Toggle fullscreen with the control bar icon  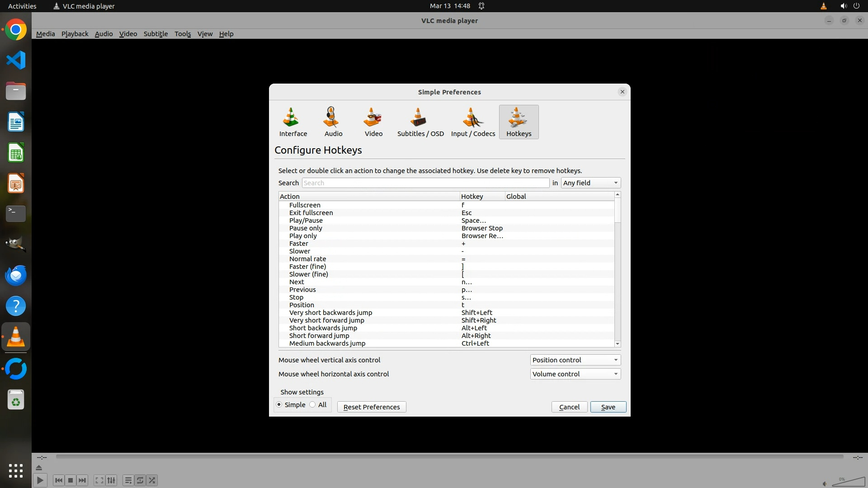coord(99,480)
